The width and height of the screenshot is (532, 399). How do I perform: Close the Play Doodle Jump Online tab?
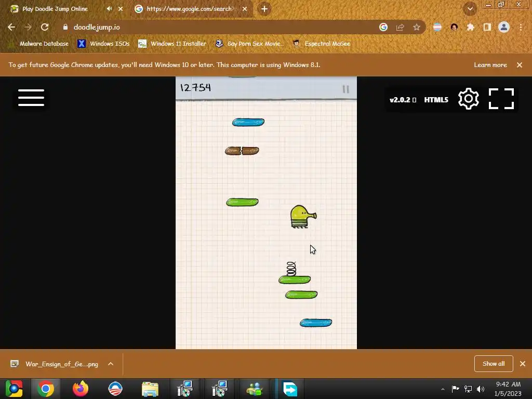[x=121, y=9]
